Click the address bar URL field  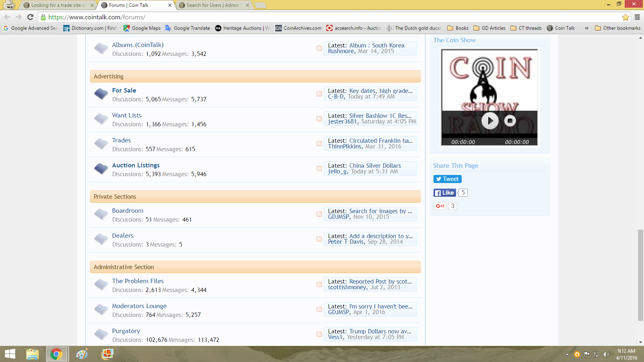(x=322, y=17)
